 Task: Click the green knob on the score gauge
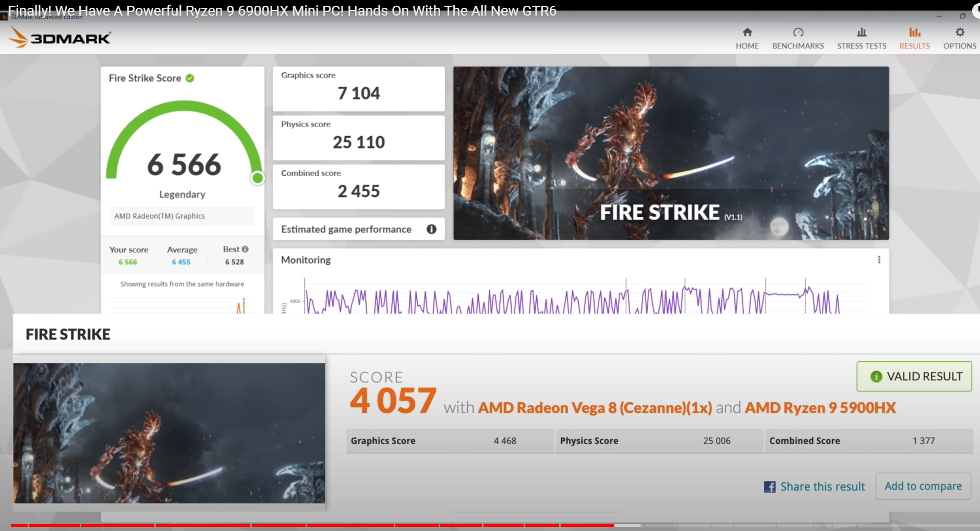257,178
